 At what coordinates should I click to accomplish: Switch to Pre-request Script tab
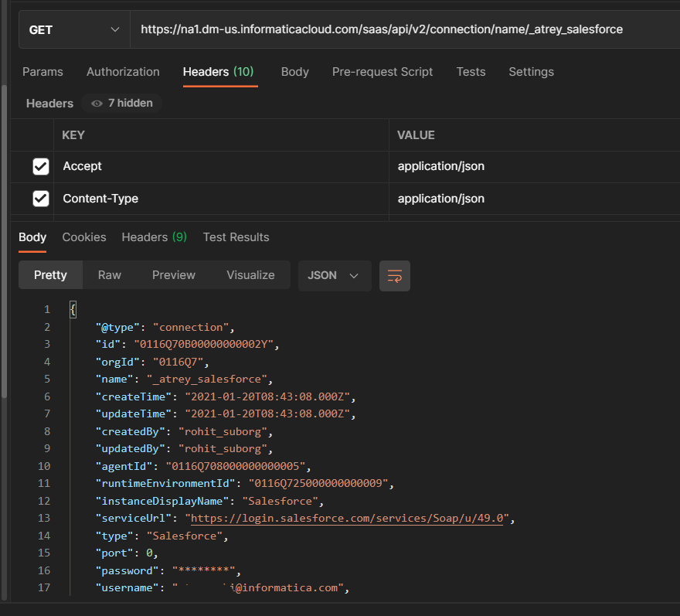[x=382, y=72]
